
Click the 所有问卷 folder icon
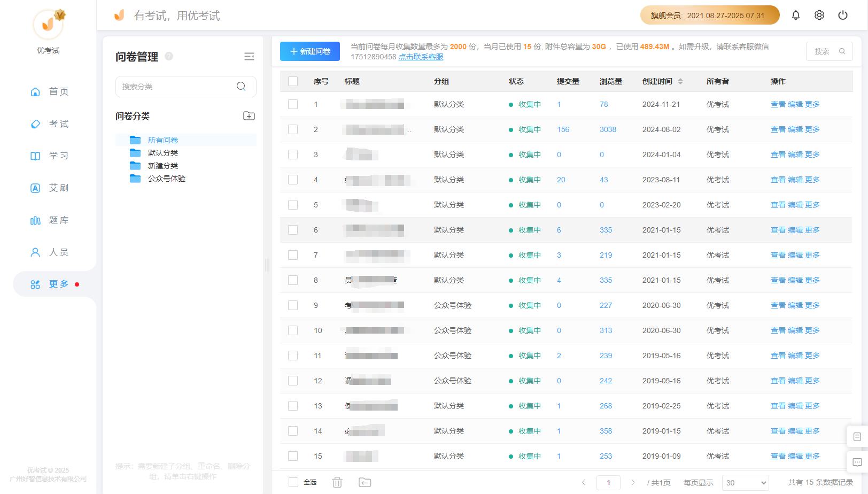click(x=135, y=140)
